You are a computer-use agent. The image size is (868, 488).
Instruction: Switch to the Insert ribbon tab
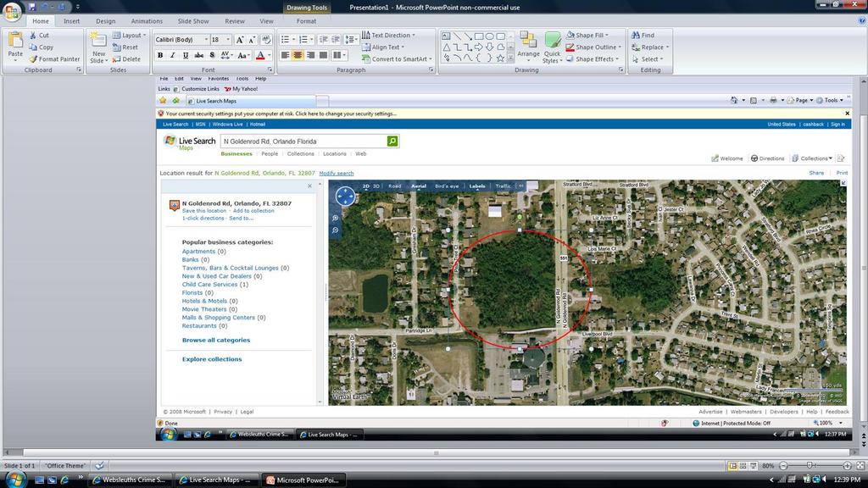(72, 21)
